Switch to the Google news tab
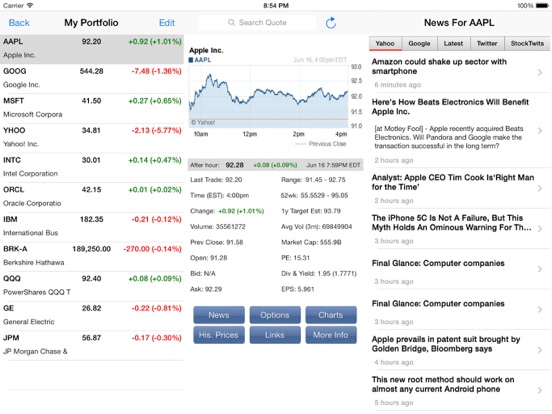This screenshot has width=552, height=414. pyautogui.click(x=419, y=43)
